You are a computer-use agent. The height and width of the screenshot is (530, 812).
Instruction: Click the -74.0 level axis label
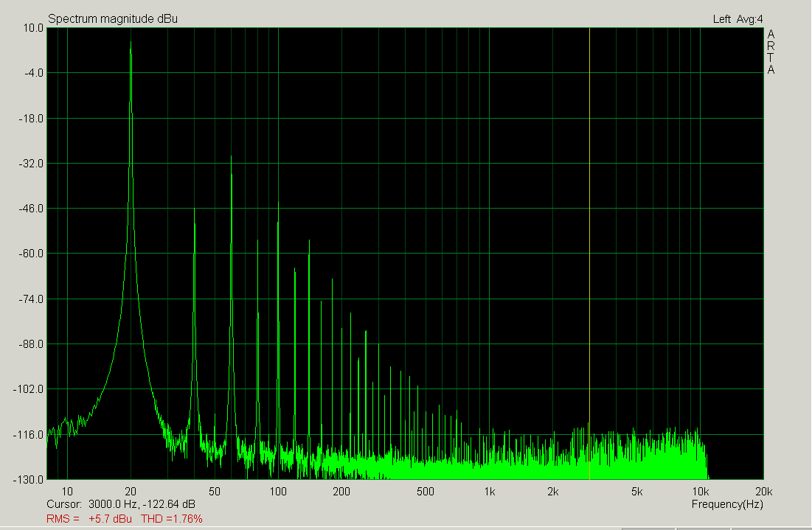tap(32, 299)
